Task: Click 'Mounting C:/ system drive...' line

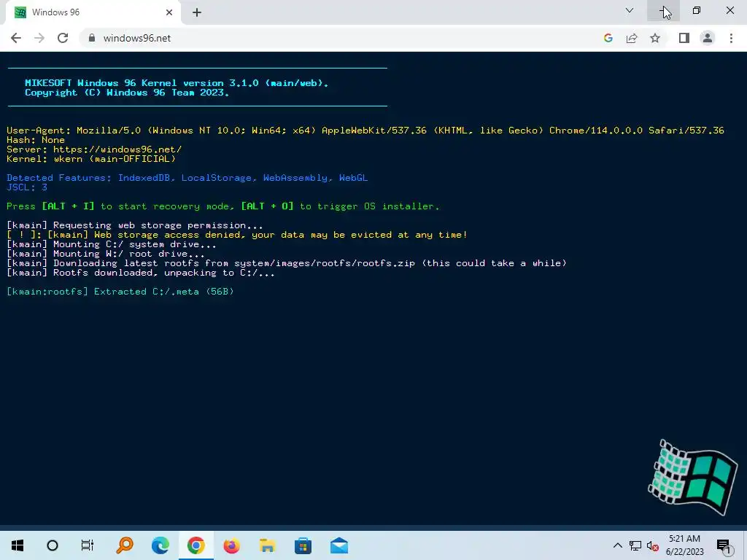Action: pos(112,244)
